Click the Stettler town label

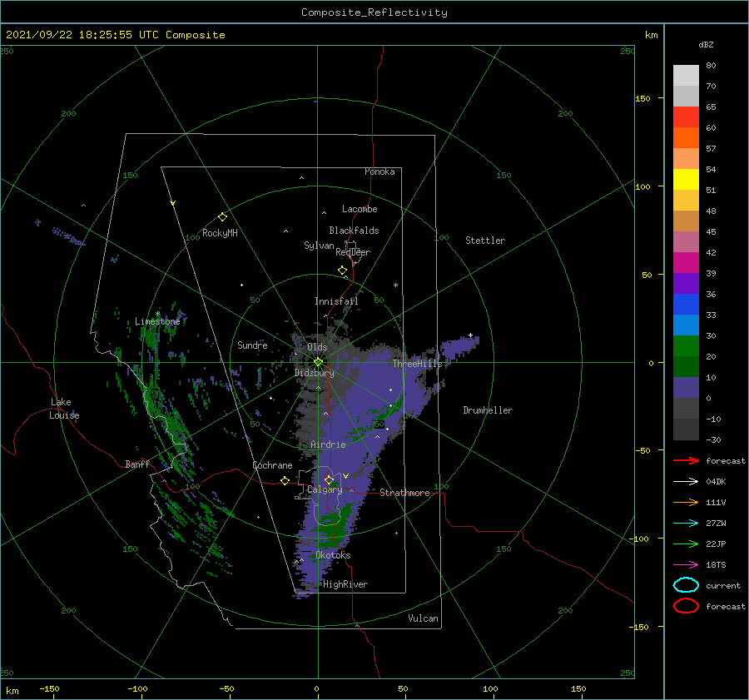pos(485,241)
